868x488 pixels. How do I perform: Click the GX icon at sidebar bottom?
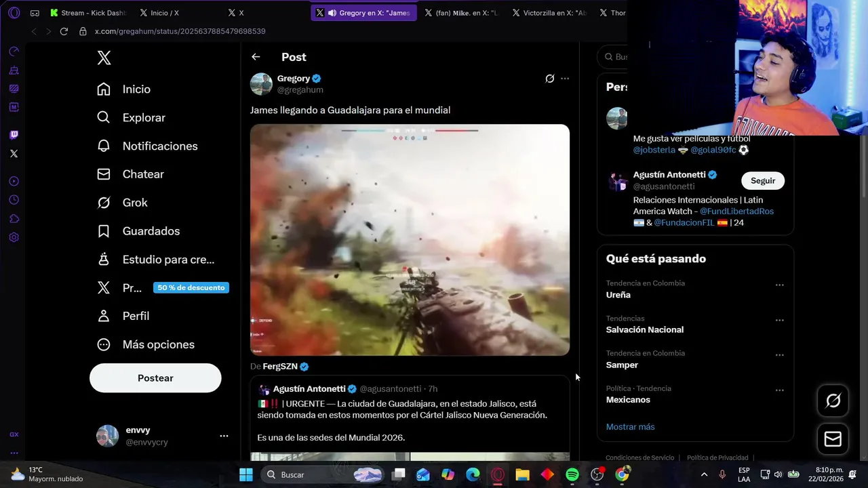pyautogui.click(x=14, y=434)
